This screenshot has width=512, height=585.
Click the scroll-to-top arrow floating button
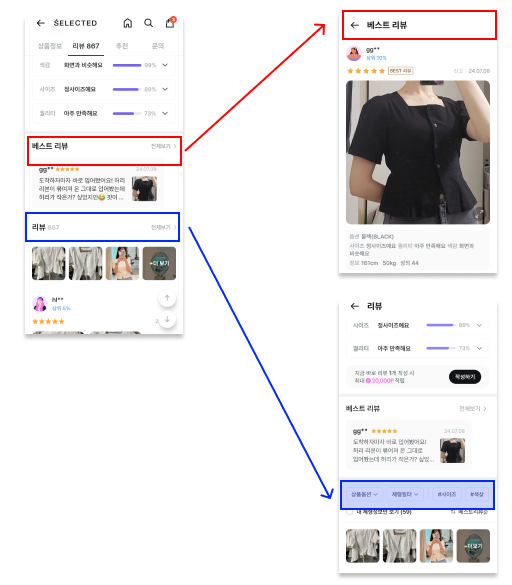pos(167,298)
